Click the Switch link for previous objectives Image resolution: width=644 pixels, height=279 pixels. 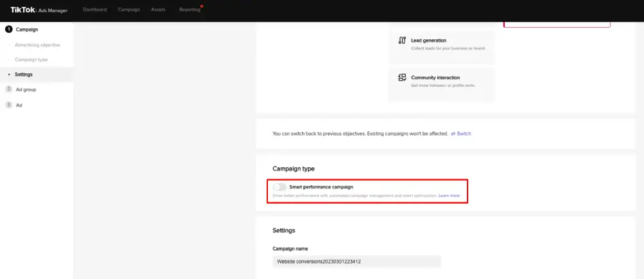click(x=461, y=134)
